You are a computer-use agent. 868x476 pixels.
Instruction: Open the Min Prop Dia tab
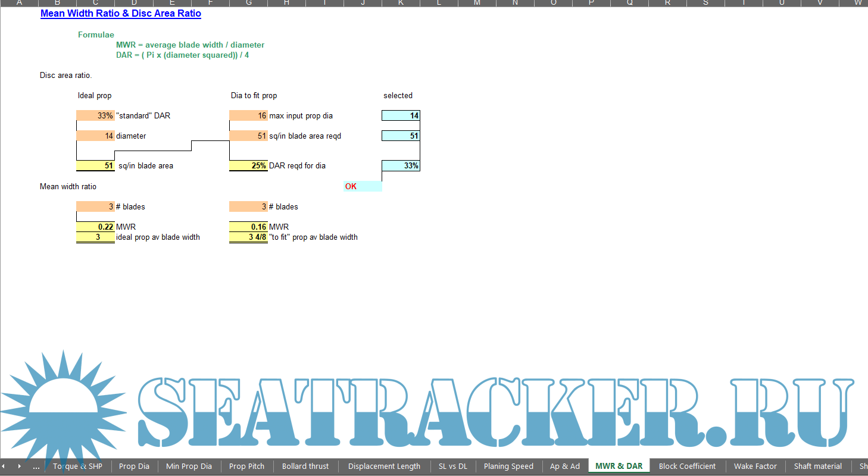pos(189,466)
